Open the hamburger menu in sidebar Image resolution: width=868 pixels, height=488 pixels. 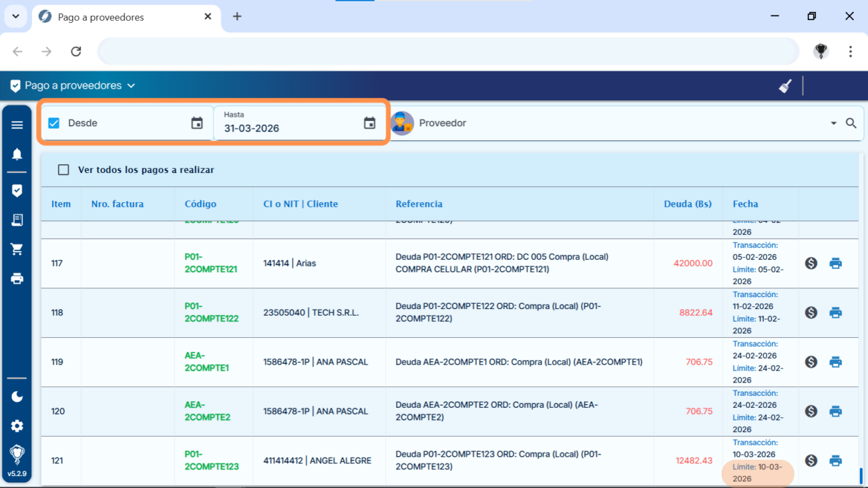point(17,125)
